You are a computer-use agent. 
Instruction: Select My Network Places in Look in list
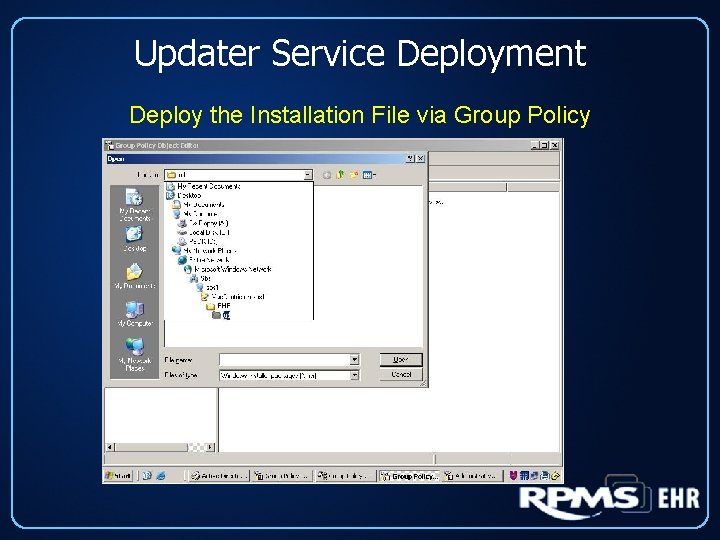[204, 251]
